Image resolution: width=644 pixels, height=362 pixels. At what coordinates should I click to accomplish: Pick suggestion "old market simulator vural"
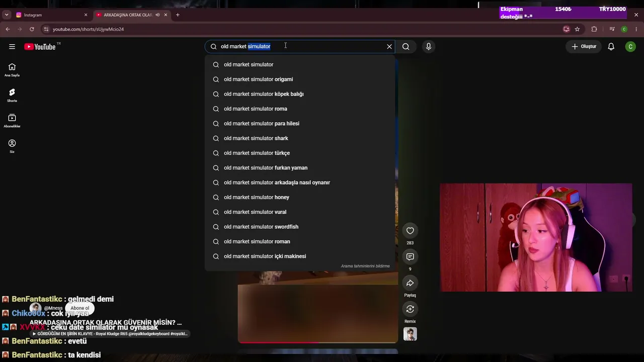(x=300, y=212)
